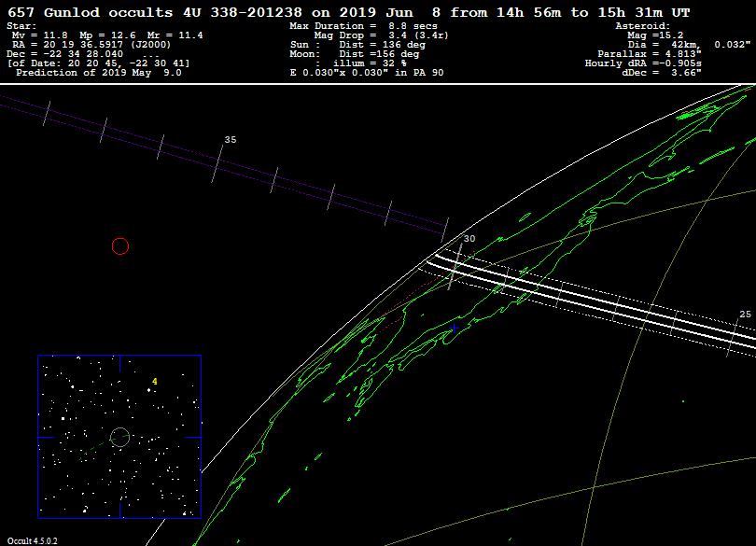Click the minute label '25' on the shadow path
The image size is (756, 546).
click(746, 314)
